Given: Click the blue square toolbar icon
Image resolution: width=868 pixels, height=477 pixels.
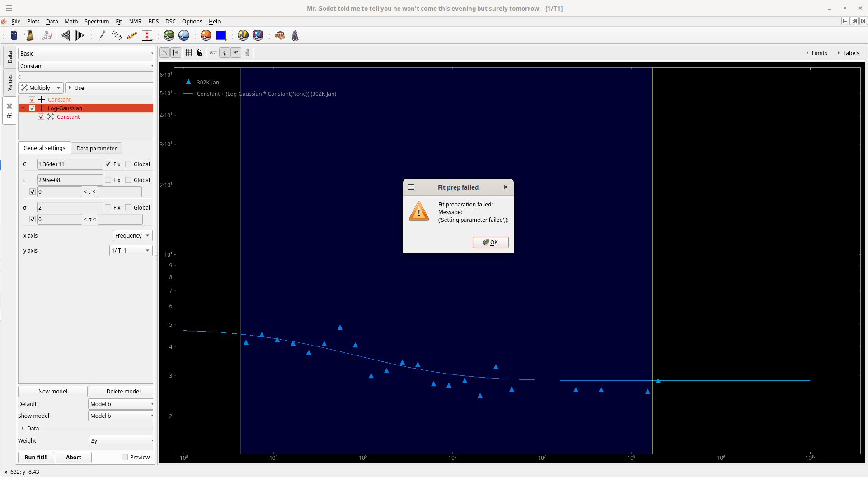Looking at the screenshot, I should (x=221, y=35).
